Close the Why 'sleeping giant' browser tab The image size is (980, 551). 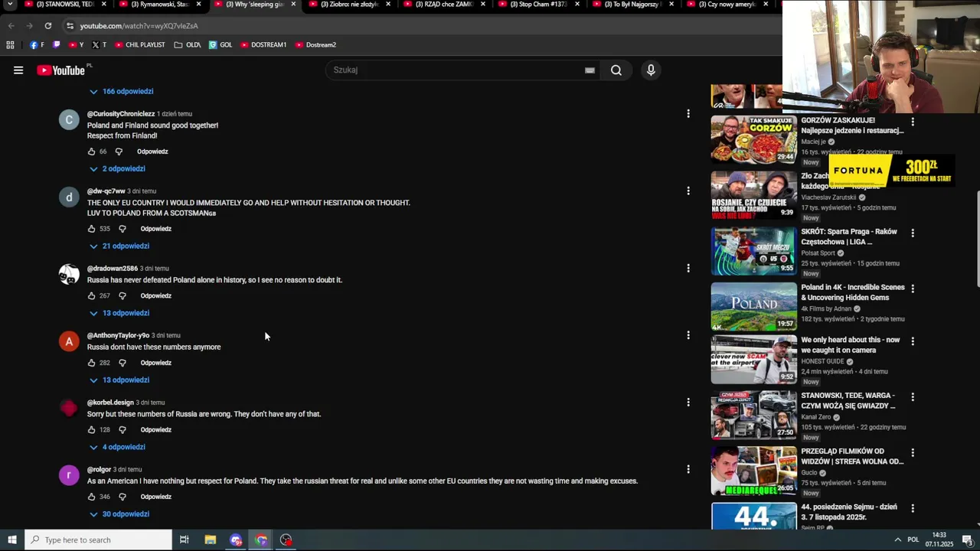(292, 5)
